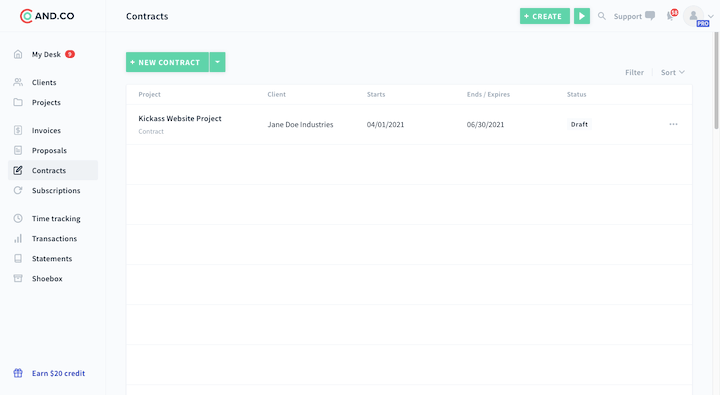Screen dimensions: 720x395
Task: Click the Jane Doe Industries client cell
Action: click(x=300, y=124)
